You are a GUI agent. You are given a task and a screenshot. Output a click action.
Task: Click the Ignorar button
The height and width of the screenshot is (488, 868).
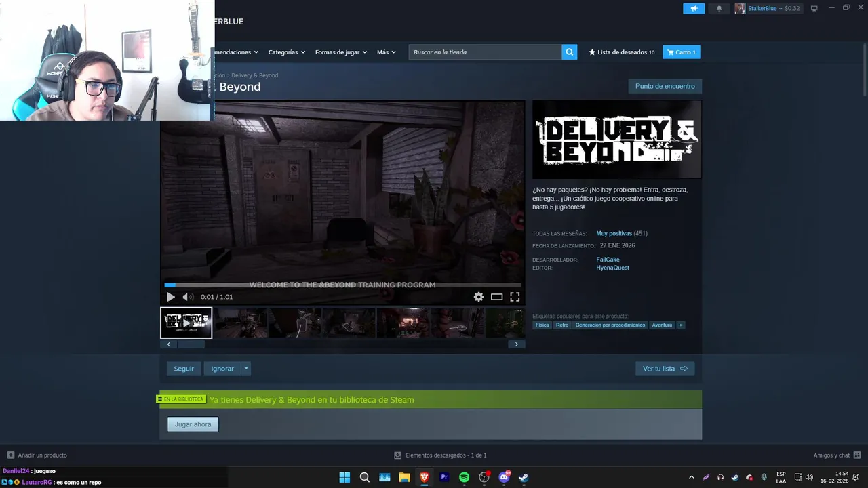pyautogui.click(x=222, y=369)
